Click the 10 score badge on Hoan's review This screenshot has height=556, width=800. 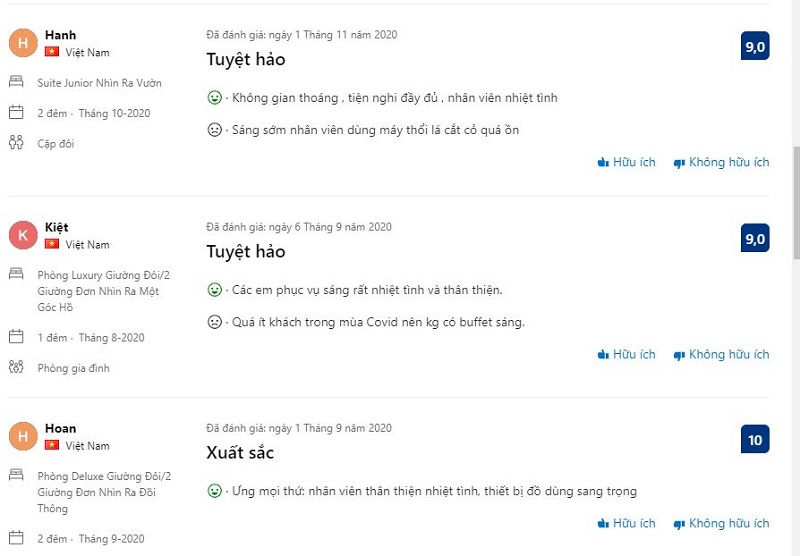point(755,439)
